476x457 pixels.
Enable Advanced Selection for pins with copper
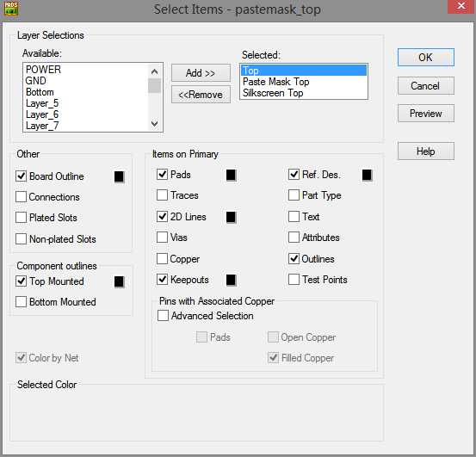point(163,315)
